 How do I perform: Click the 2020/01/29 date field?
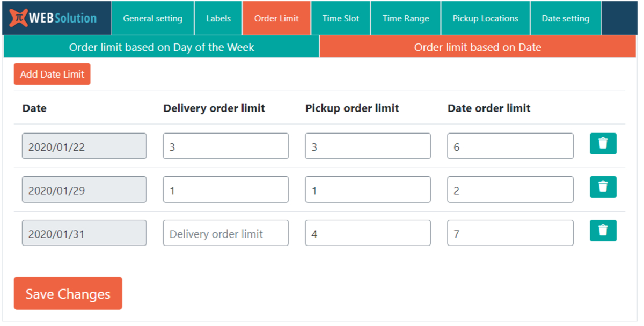coord(84,189)
